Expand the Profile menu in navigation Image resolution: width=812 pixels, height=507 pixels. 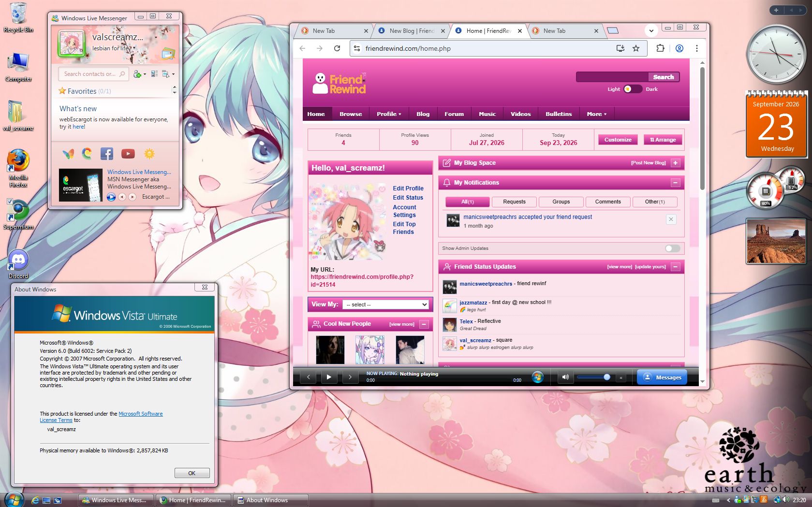coord(389,114)
